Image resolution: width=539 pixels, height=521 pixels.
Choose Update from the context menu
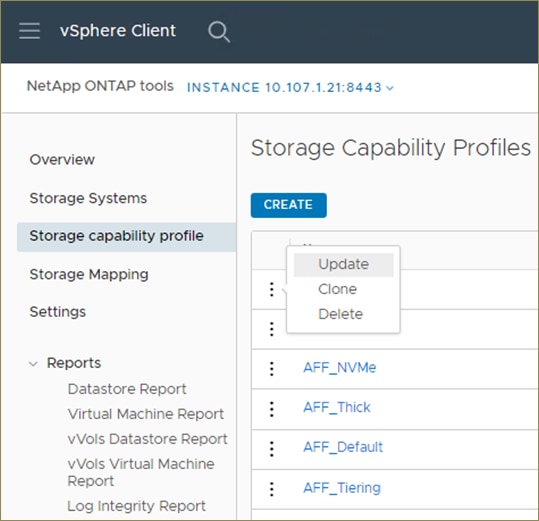click(x=344, y=265)
